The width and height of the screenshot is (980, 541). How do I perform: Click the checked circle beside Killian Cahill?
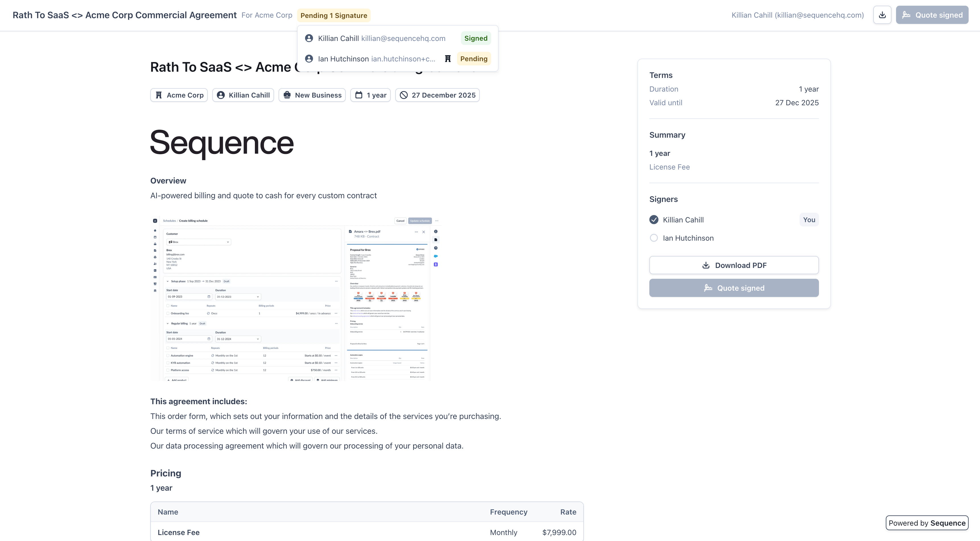pos(654,220)
